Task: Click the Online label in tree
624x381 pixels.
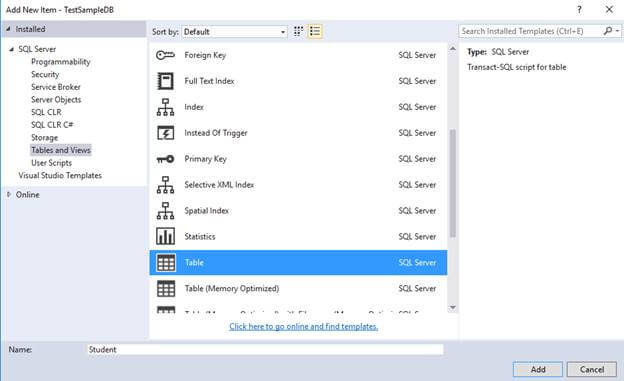Action: 27,195
